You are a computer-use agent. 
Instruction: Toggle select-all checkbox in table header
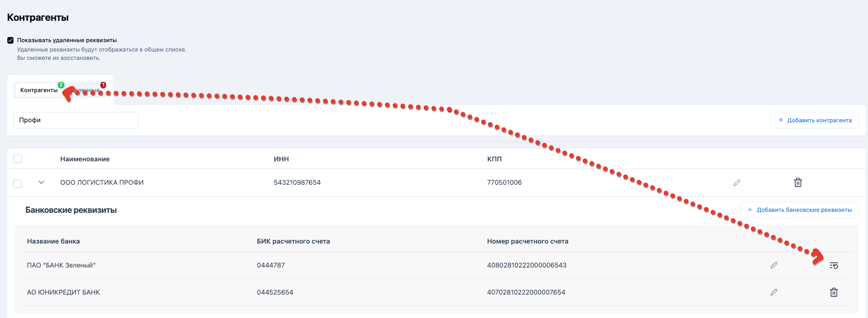click(x=18, y=159)
